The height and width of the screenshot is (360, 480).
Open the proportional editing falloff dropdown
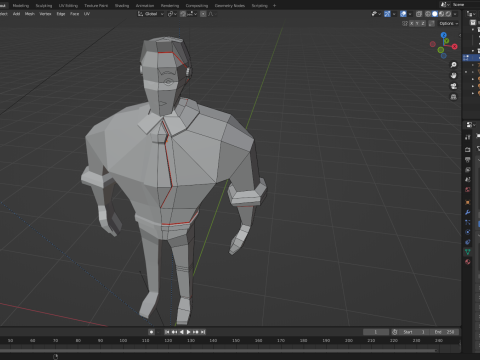[212, 14]
